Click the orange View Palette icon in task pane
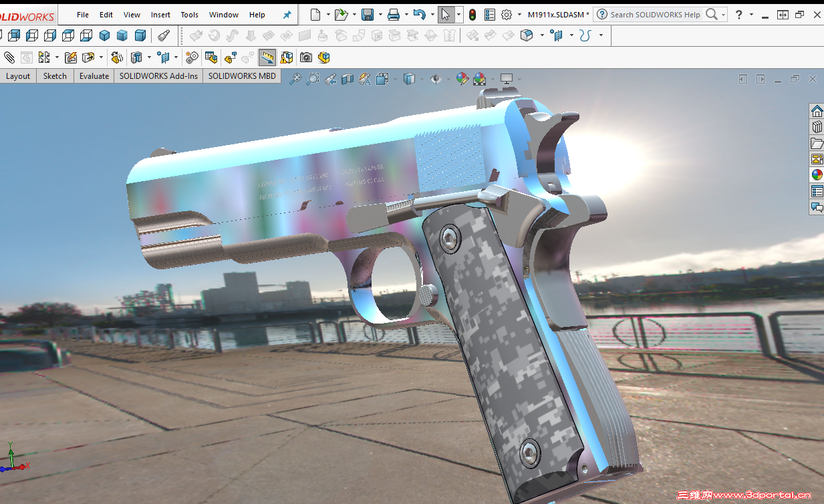The width and height of the screenshot is (824, 504). coord(817,159)
